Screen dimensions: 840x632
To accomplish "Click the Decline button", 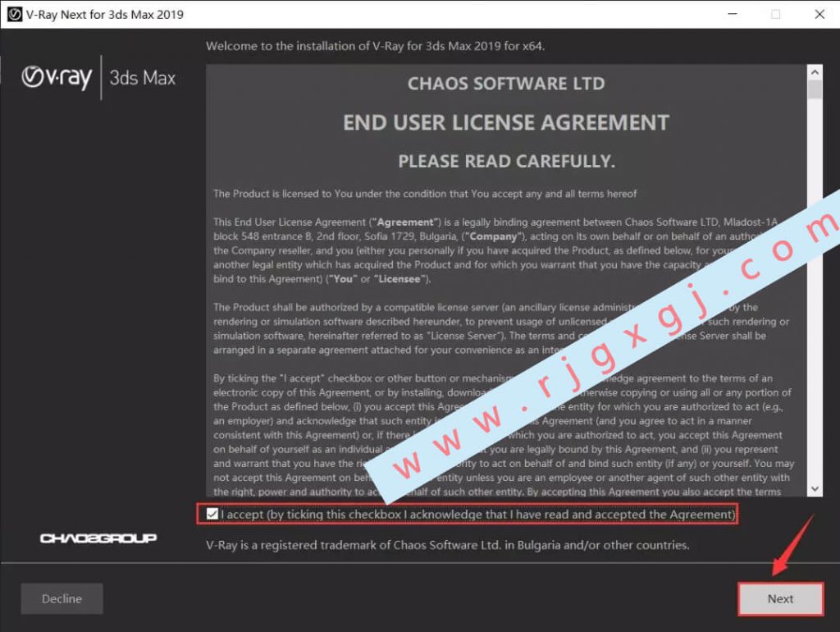I will pyautogui.click(x=62, y=599).
